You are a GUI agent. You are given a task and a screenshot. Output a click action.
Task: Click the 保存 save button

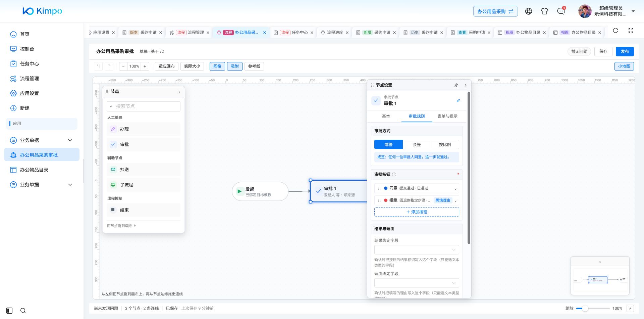pos(603,51)
